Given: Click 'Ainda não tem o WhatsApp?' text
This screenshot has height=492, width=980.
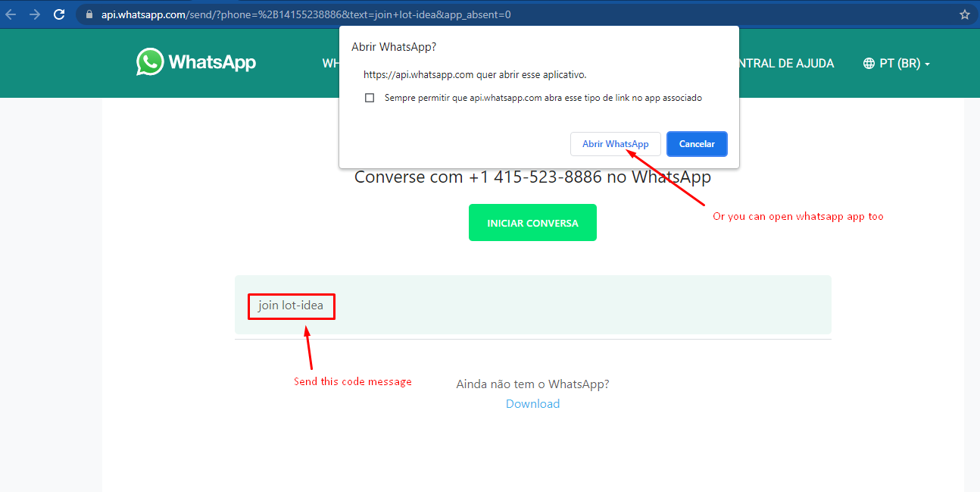Looking at the screenshot, I should coord(532,384).
